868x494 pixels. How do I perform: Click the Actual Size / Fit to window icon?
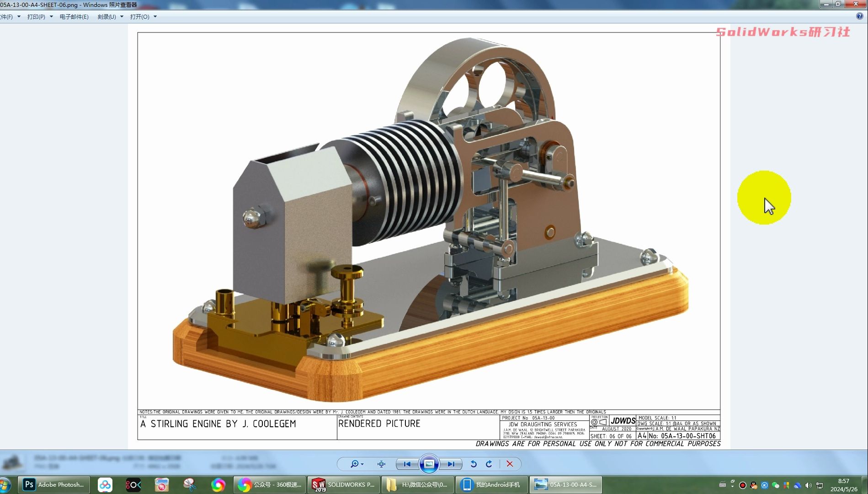pyautogui.click(x=382, y=464)
